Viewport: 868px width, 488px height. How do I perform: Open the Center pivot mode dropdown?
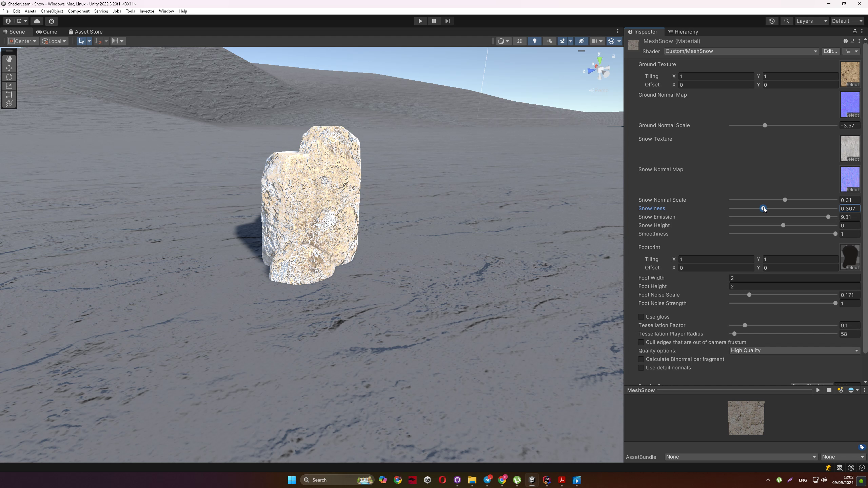(x=22, y=41)
